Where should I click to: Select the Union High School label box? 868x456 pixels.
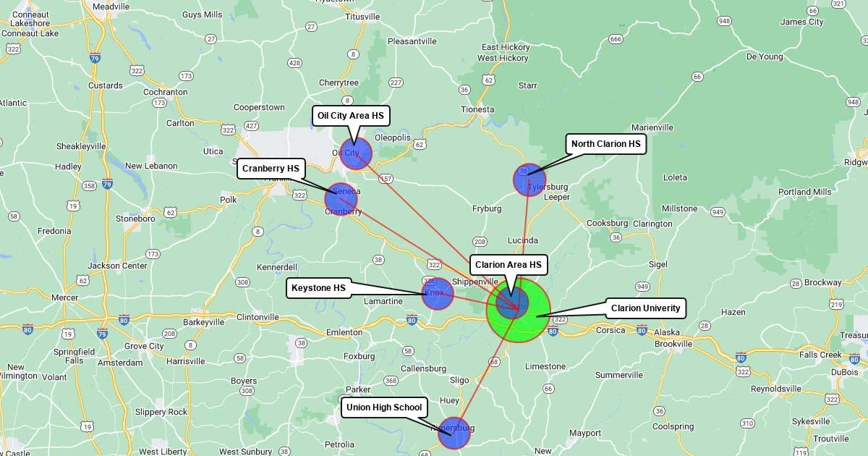[383, 408]
